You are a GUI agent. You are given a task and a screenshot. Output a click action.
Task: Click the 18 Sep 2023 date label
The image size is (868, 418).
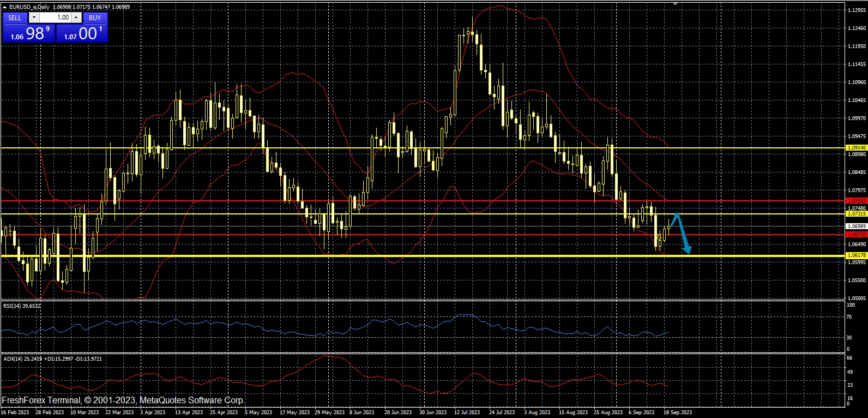[x=677, y=413]
